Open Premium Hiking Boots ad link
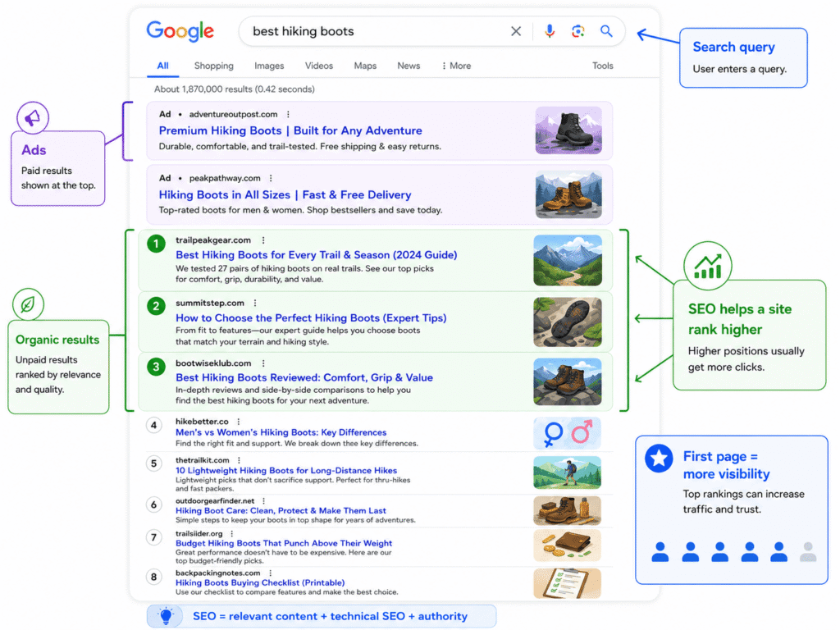 click(x=290, y=130)
